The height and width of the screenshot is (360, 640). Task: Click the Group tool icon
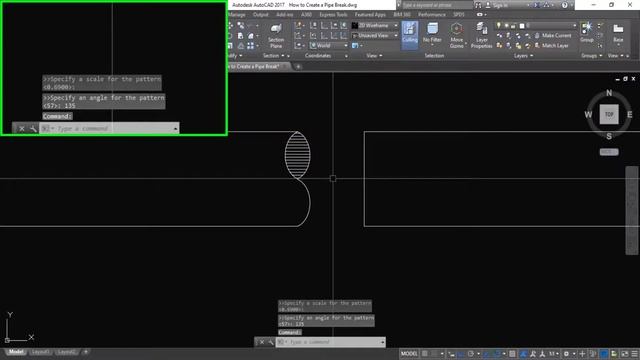pos(587,32)
